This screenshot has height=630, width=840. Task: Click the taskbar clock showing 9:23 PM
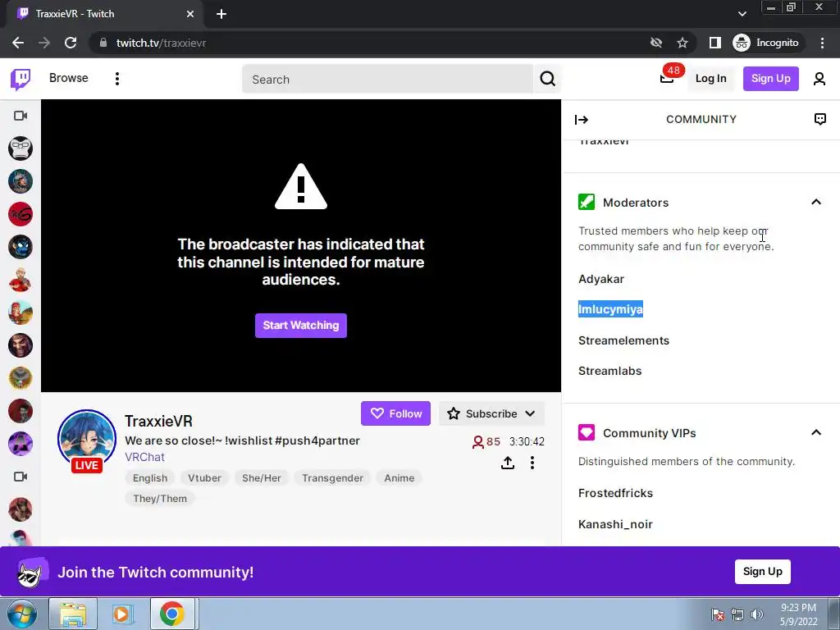coord(798,614)
